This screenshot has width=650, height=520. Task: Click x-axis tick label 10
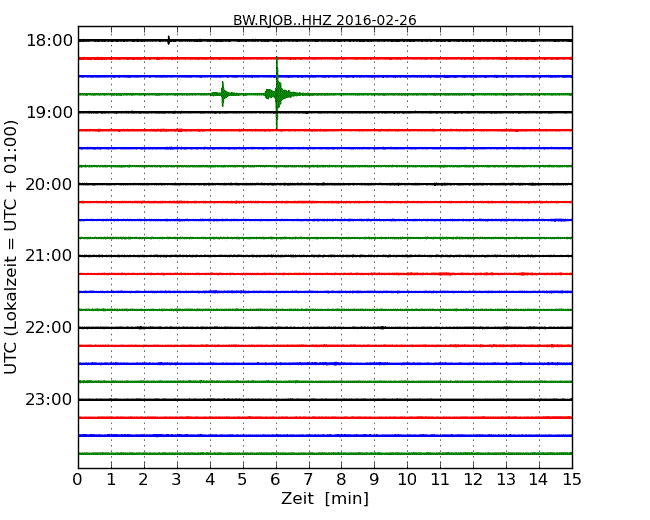coord(407,480)
